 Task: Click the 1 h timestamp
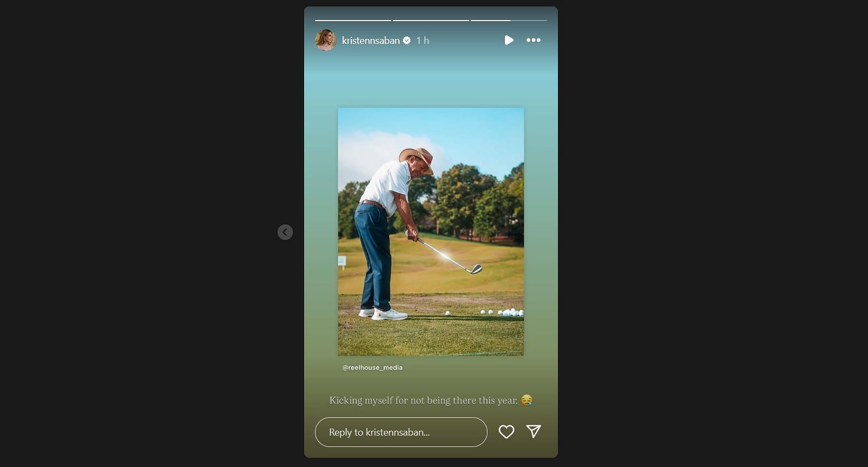tap(423, 40)
